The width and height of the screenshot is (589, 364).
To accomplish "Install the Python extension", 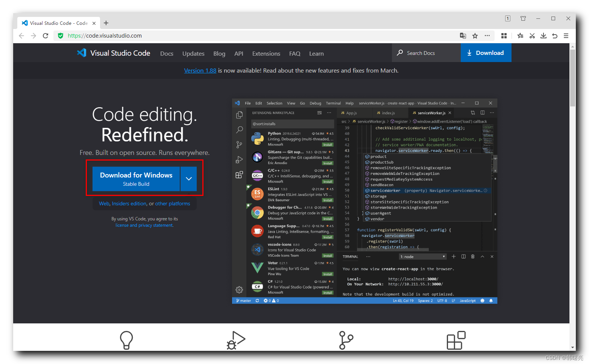I will 327,144.
